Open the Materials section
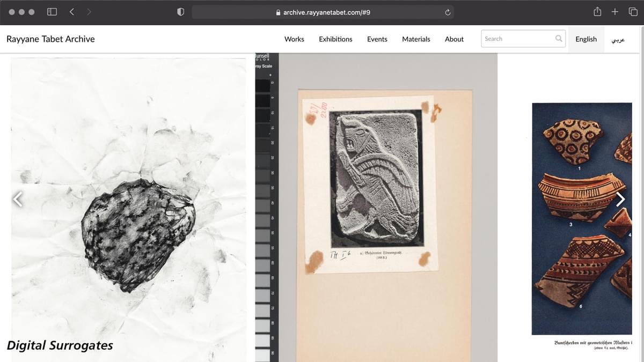This screenshot has width=644, height=362. [x=416, y=39]
